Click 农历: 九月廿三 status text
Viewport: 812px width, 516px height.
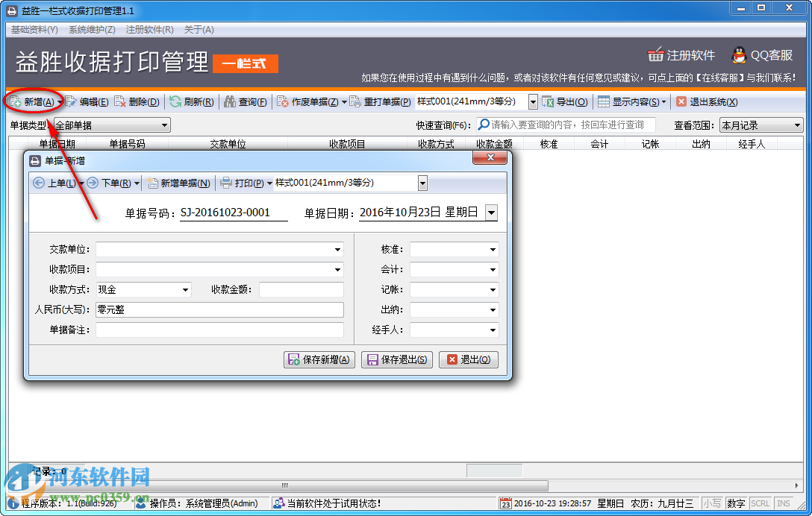tap(662, 503)
